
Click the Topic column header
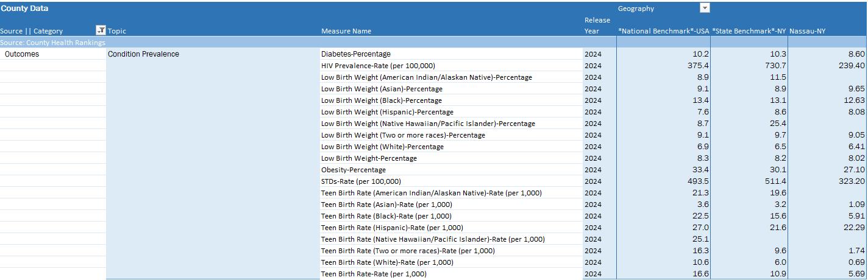[117, 31]
